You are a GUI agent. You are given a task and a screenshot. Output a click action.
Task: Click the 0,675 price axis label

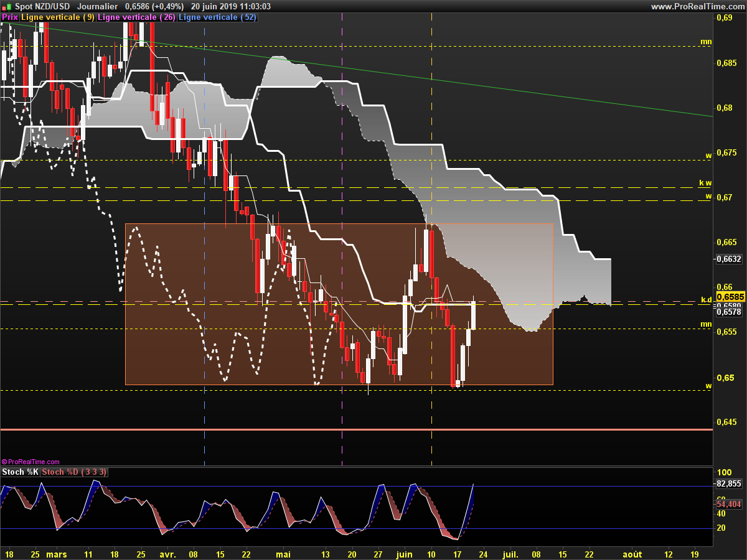click(726, 153)
